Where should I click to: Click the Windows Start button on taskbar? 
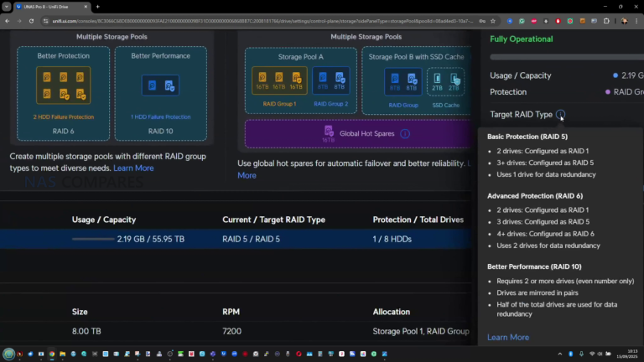(x=8, y=354)
